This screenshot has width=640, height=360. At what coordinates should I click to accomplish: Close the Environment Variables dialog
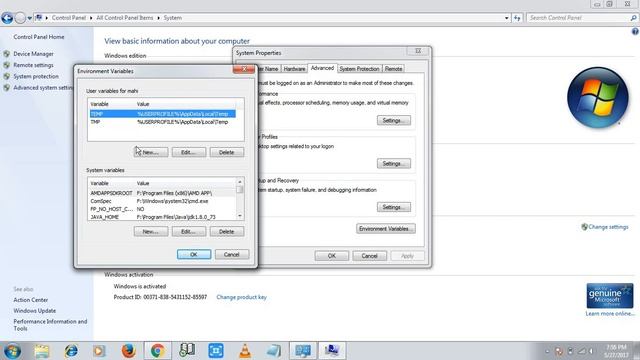(x=244, y=69)
